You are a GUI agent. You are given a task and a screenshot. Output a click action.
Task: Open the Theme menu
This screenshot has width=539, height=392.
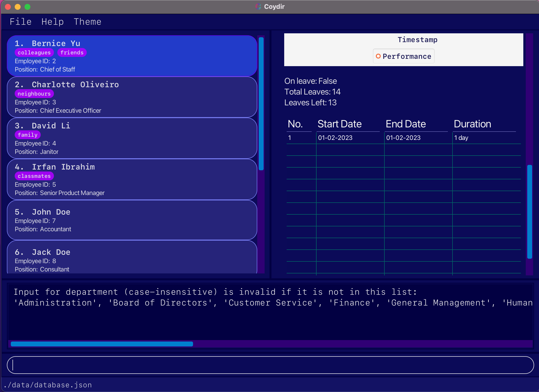87,22
